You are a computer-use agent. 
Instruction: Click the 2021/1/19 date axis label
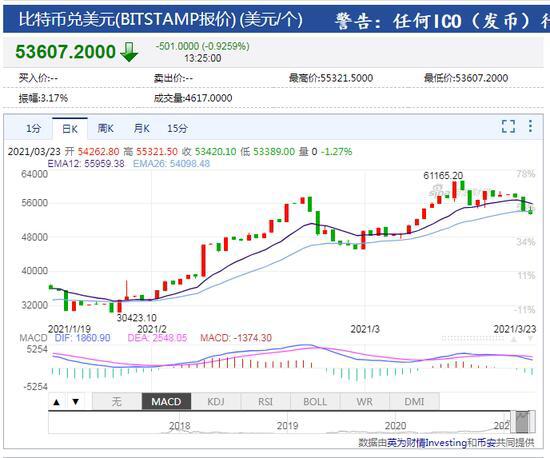point(69,329)
